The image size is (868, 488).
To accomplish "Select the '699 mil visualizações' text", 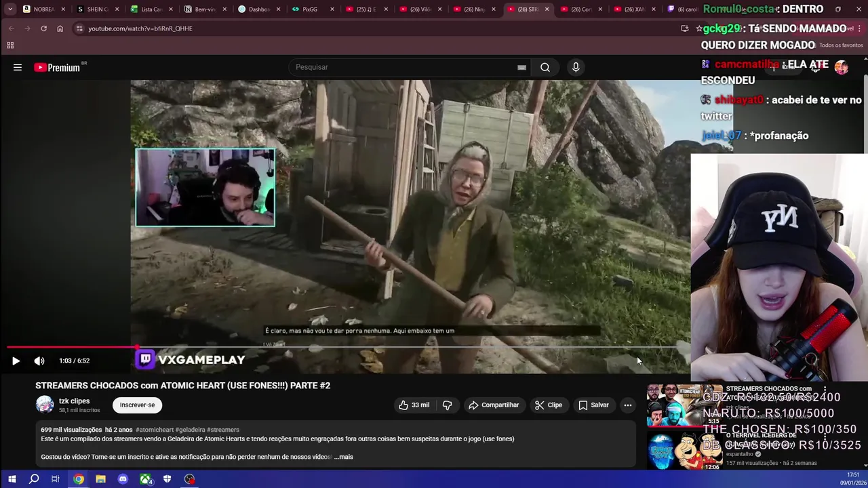I will click(x=71, y=430).
